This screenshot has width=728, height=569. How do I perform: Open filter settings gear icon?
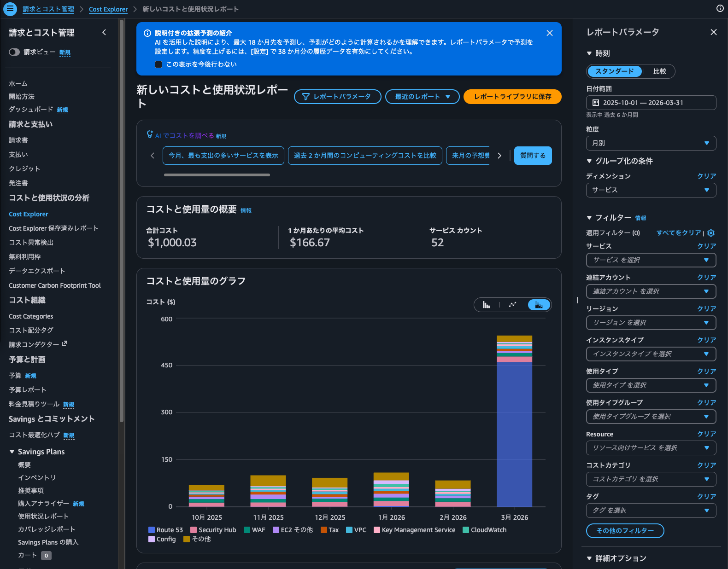click(x=711, y=233)
